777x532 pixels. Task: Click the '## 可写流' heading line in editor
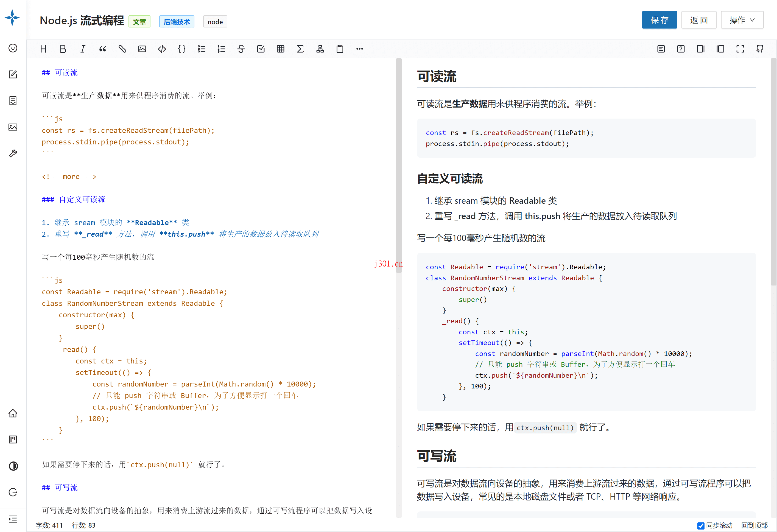60,488
